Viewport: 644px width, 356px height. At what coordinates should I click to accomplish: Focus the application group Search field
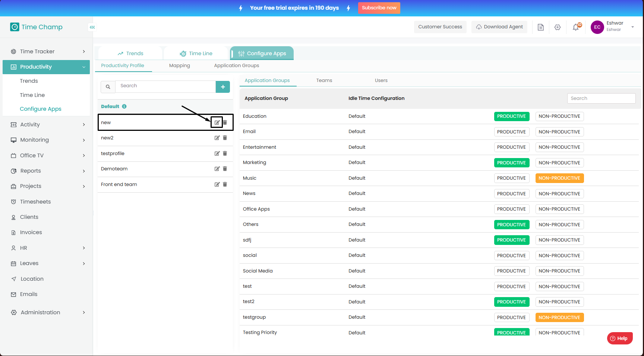pos(601,98)
